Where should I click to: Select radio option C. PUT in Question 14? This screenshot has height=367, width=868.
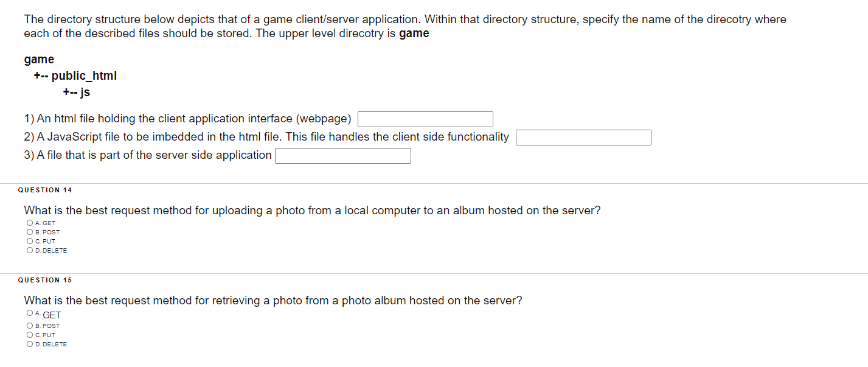click(x=29, y=241)
